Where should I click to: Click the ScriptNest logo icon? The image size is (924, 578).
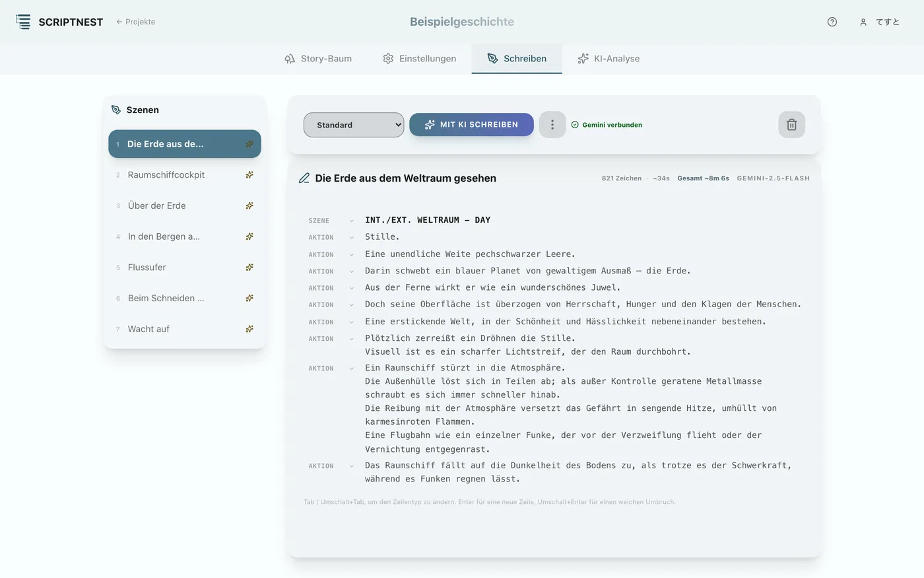point(23,22)
